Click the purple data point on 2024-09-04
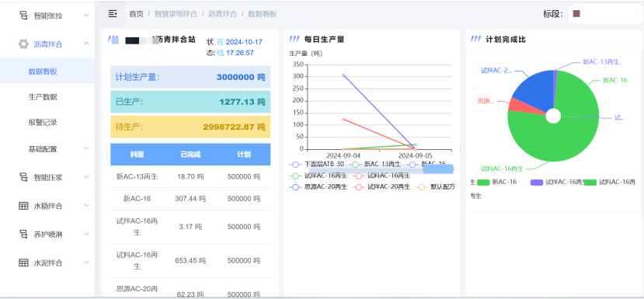The height and width of the screenshot is (299, 644). [343, 75]
